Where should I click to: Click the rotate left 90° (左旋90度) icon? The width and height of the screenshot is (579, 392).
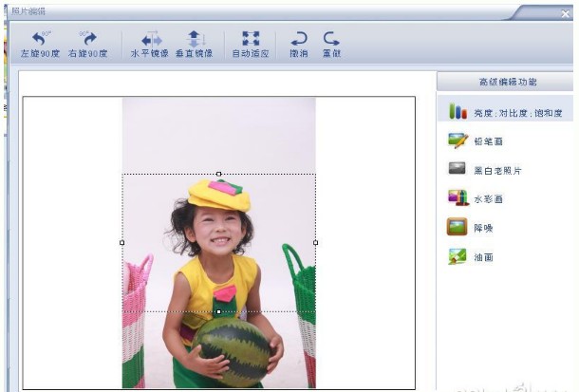[39, 40]
